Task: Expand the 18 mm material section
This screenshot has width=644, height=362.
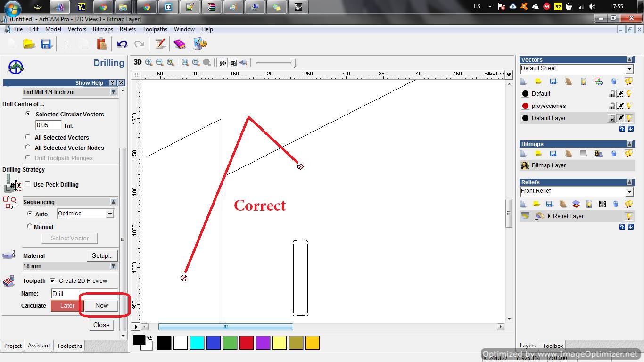Action: 113,266
